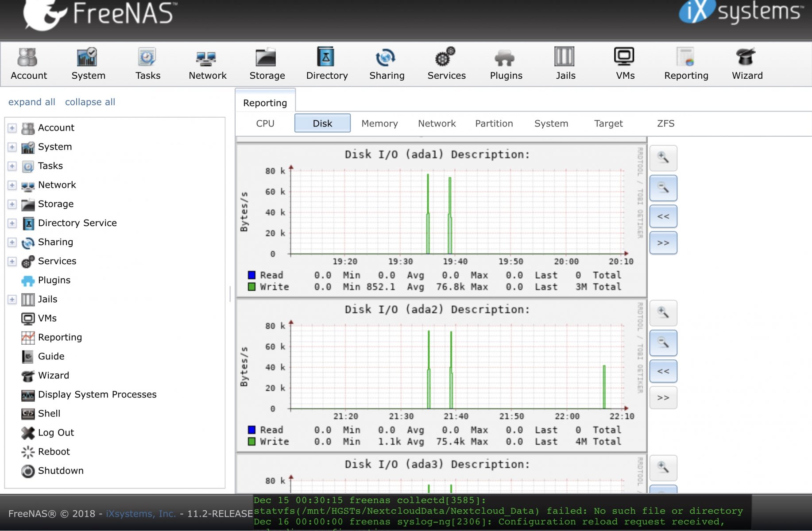Viewport: 812px width, 531px height.
Task: Zoom in on the ada2 disk graph
Action: (663, 313)
